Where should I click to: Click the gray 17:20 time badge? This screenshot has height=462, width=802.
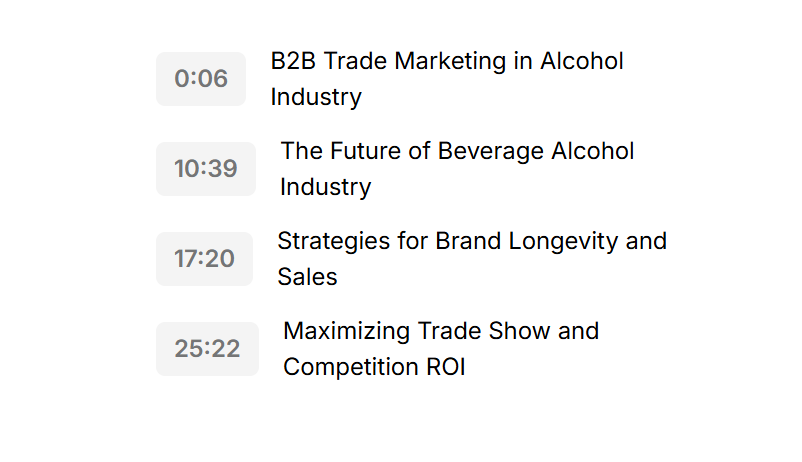(x=205, y=259)
